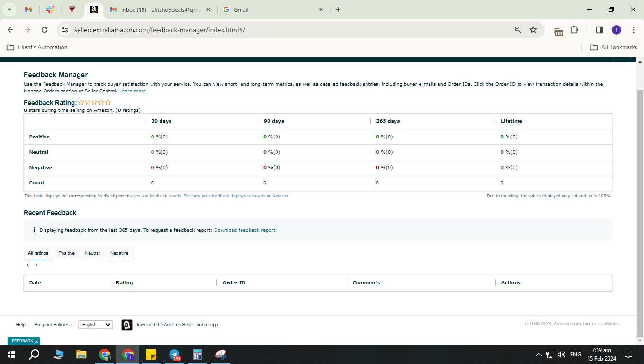Go to previous feedback page arrow
The image size is (644, 364).
[28, 265]
